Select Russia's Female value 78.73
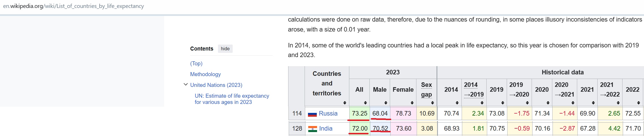This screenshot has height=136, width=644. pos(403,113)
